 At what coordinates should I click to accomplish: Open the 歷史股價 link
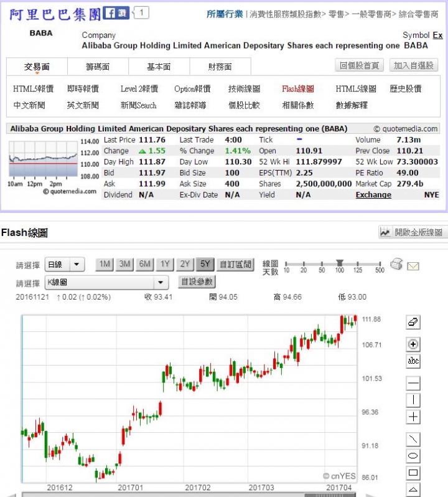click(x=406, y=88)
